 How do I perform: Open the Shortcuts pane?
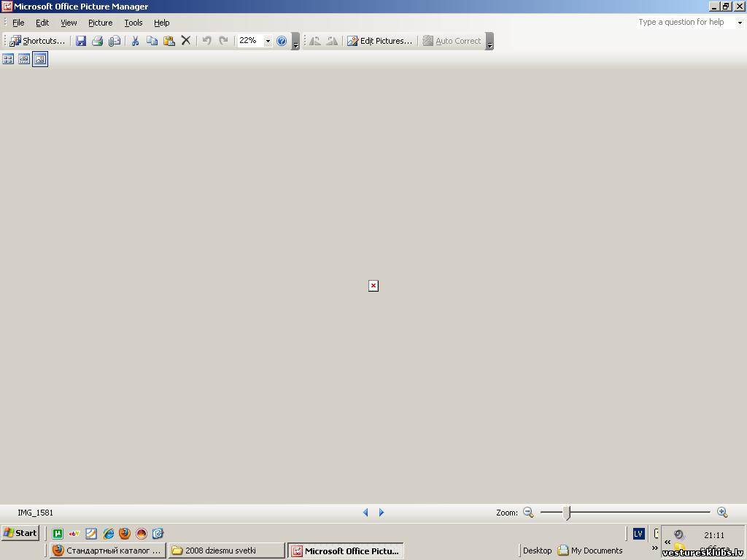37,41
